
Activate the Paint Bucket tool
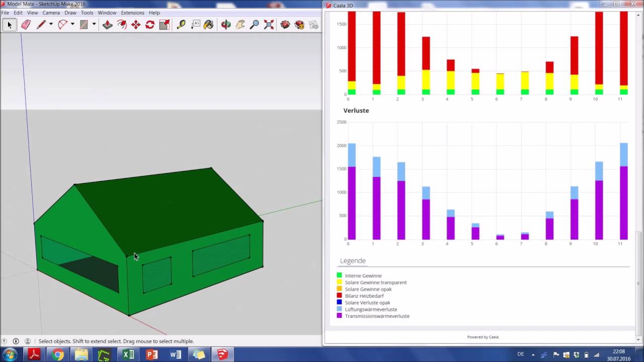[209, 25]
